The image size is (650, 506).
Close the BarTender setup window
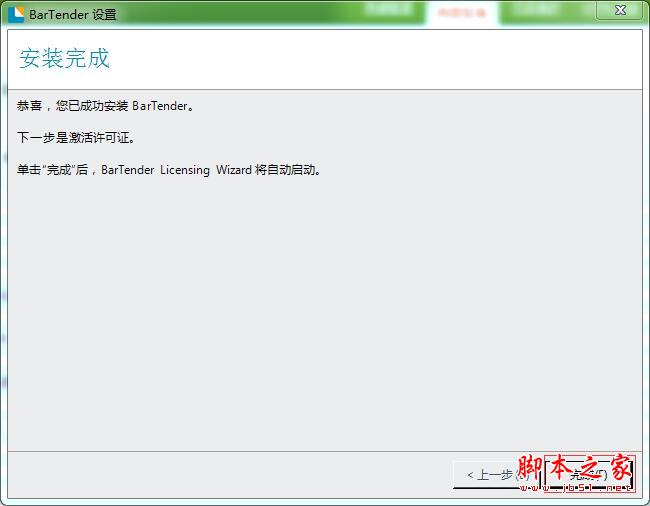coord(620,10)
